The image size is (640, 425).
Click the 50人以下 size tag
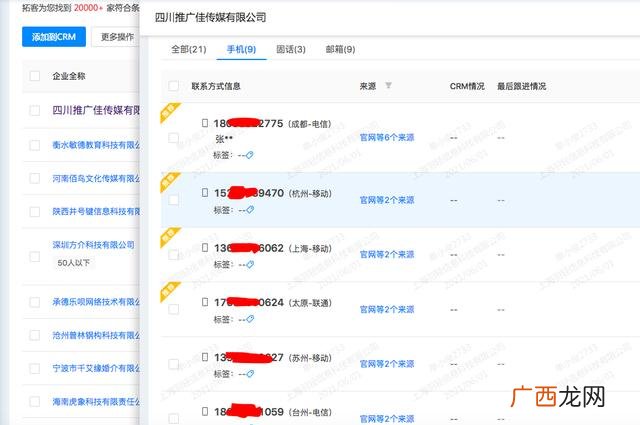point(73,263)
